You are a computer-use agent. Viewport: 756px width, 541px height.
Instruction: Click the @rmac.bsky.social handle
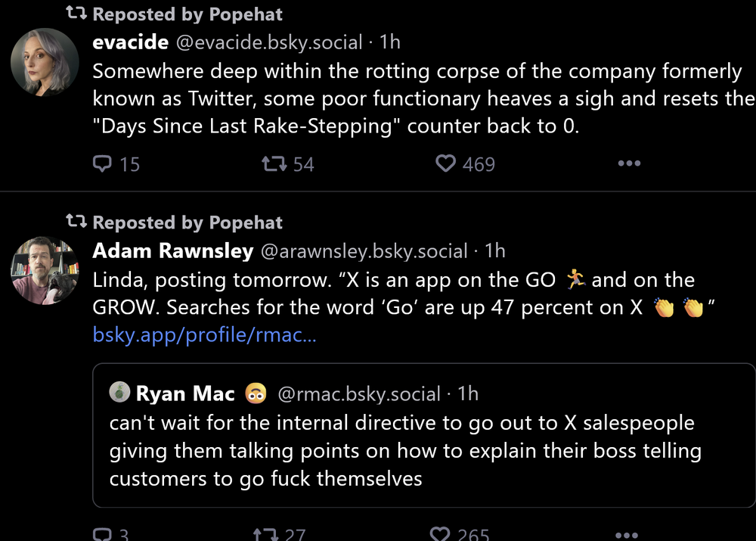tap(359, 393)
